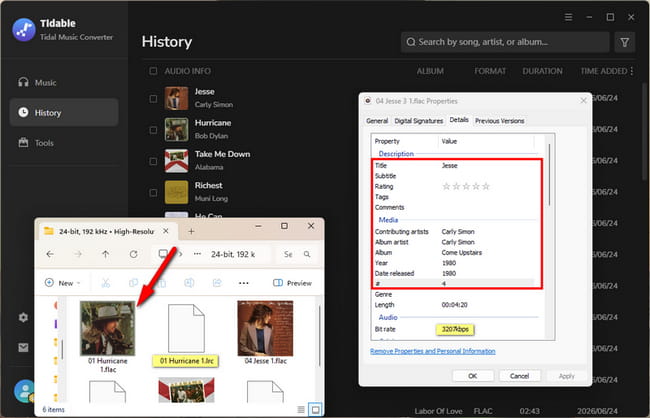Close the 24-bit, 192 kHz Explorer tab

[165, 231]
